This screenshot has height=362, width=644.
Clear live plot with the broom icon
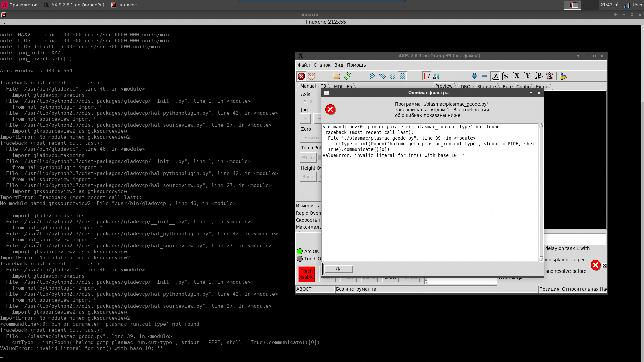coord(564,76)
